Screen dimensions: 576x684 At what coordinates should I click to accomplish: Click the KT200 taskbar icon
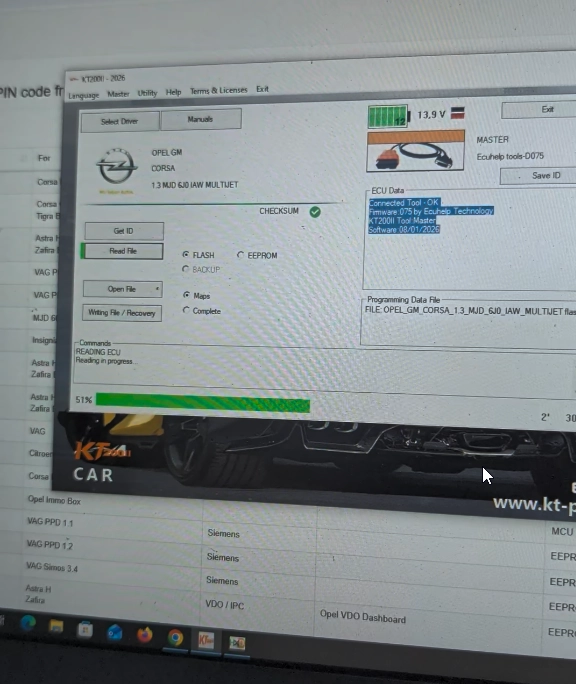tap(206, 640)
